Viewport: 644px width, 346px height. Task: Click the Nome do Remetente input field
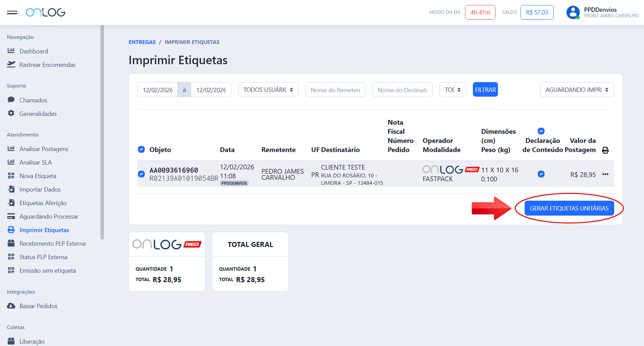(335, 90)
